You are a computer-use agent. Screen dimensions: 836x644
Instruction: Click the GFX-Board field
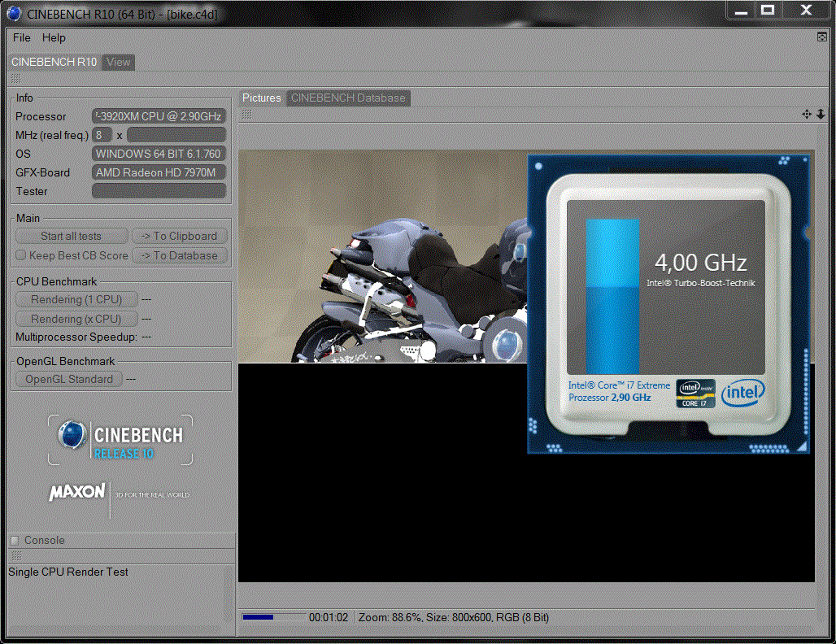159,172
